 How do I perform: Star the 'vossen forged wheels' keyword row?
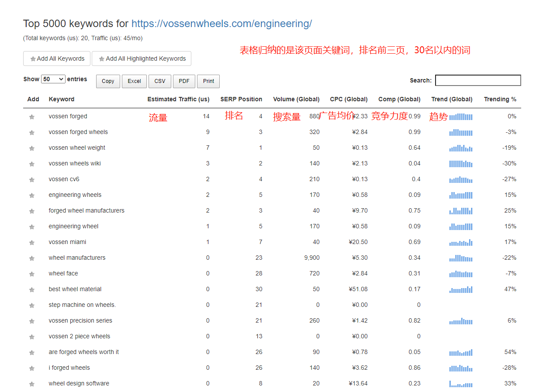32,133
